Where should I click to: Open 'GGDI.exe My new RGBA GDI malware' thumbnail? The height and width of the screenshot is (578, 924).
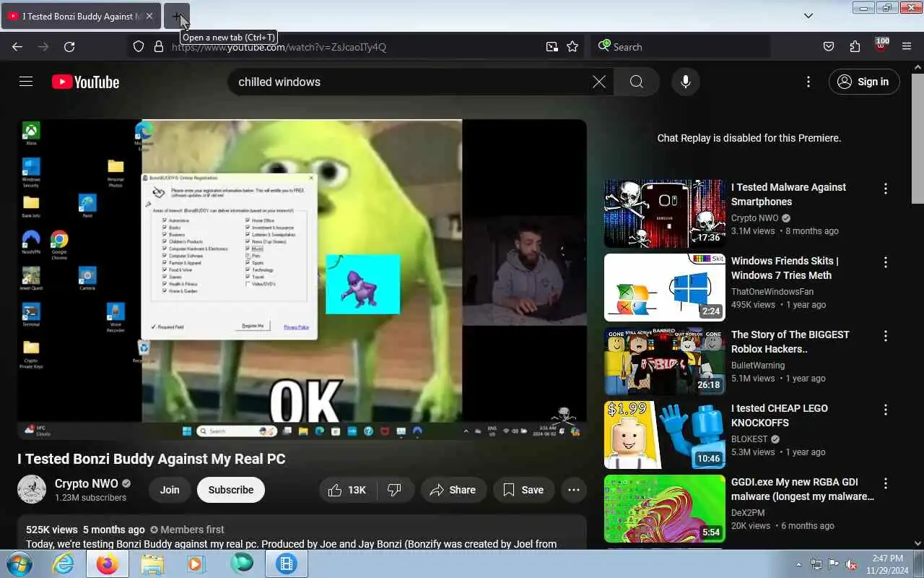click(x=665, y=509)
